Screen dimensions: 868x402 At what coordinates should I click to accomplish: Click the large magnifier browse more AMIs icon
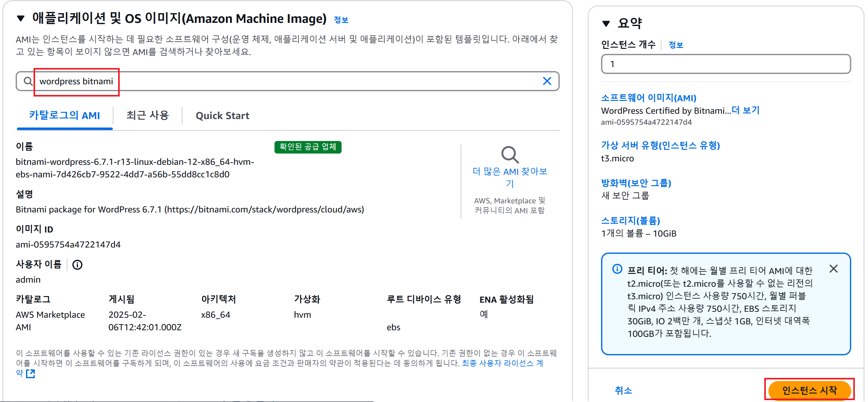(x=510, y=155)
